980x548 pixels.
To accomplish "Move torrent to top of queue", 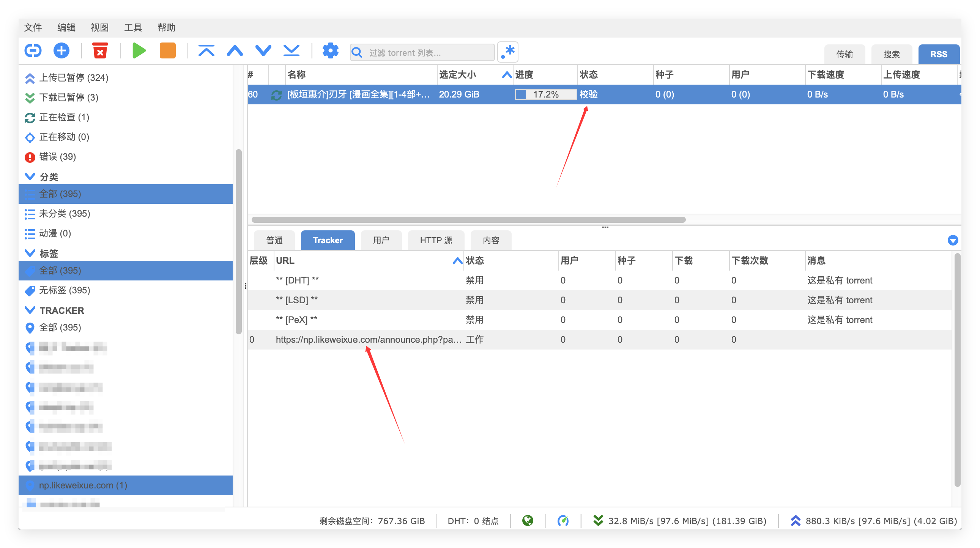I will 206,50.
